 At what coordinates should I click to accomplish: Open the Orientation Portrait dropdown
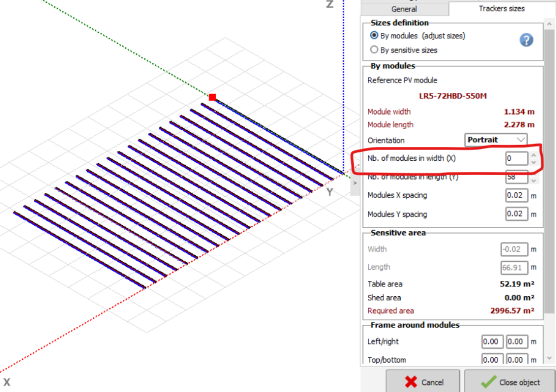[x=496, y=140]
